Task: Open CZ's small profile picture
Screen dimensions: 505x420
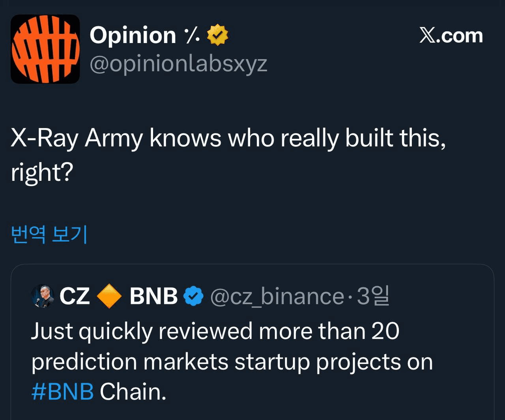Action: pyautogui.click(x=43, y=296)
